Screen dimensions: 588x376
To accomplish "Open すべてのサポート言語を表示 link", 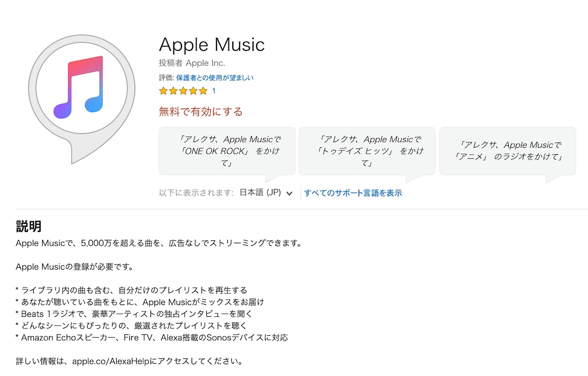I will pyautogui.click(x=353, y=193).
